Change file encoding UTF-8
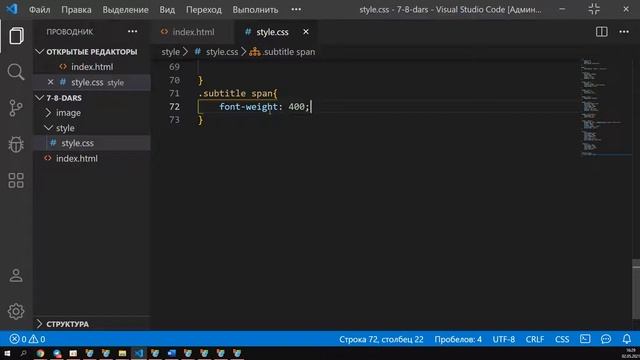Screen dimensions: 640x360 [503, 339]
